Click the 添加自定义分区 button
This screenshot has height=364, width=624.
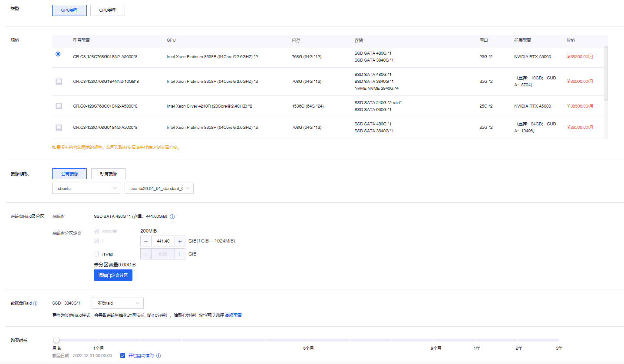[113, 275]
